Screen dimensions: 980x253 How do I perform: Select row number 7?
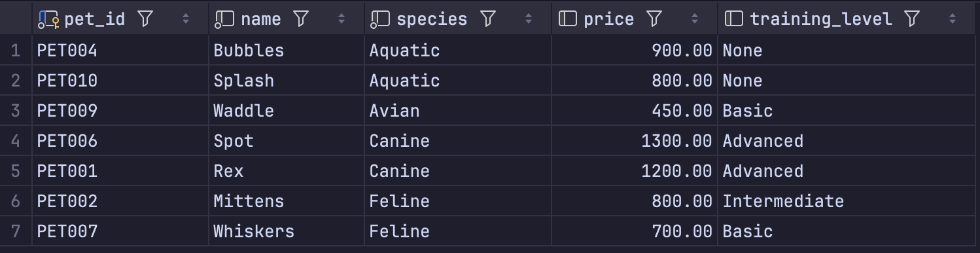click(16, 231)
